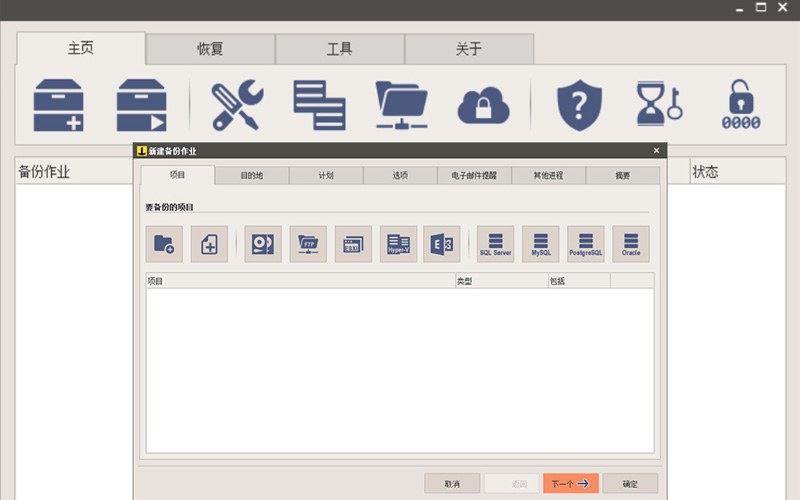This screenshot has height=500, width=800.
Task: Open the 计划 tab in dialog
Action: (x=326, y=175)
